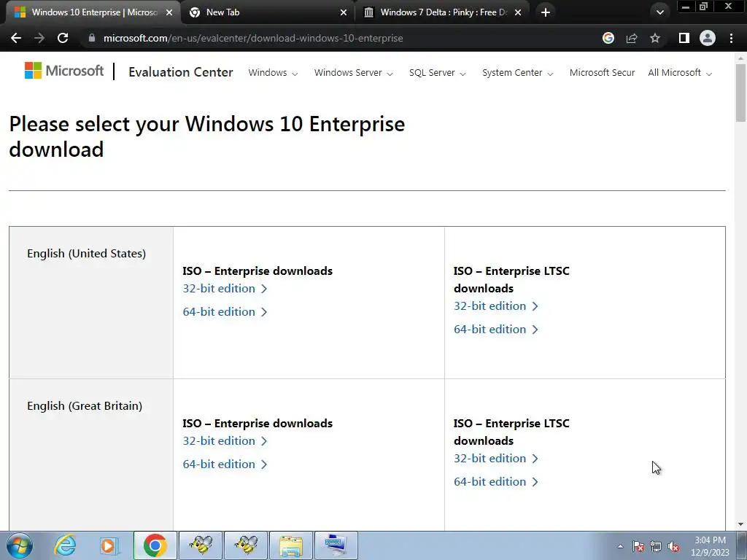Image resolution: width=747 pixels, height=560 pixels.
Task: View site info via the padlock icon
Action: pyautogui.click(x=92, y=38)
